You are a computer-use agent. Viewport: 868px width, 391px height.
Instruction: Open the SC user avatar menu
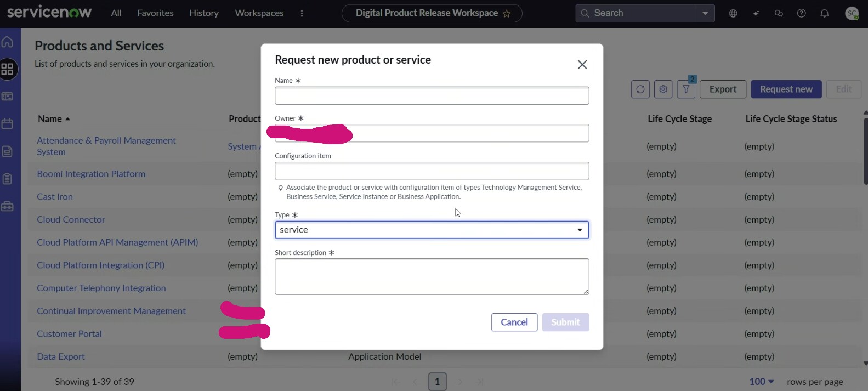coord(852,13)
